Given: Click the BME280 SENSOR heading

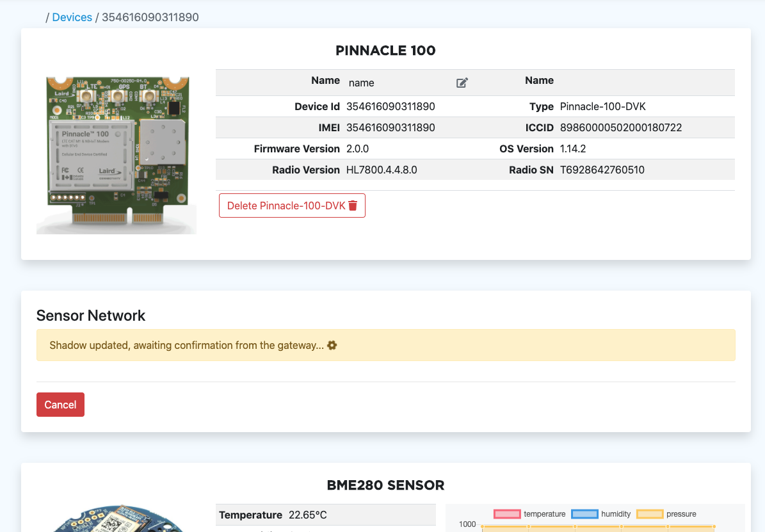Looking at the screenshot, I should (x=385, y=485).
